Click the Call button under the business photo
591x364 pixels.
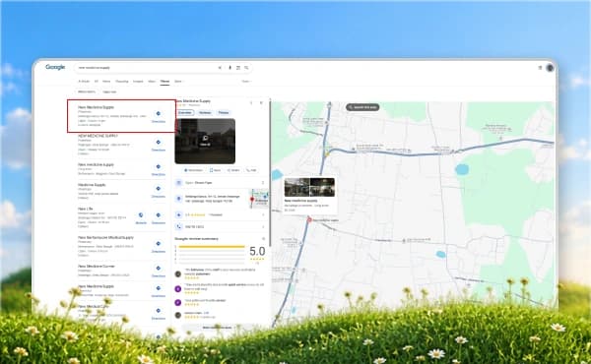251,170
